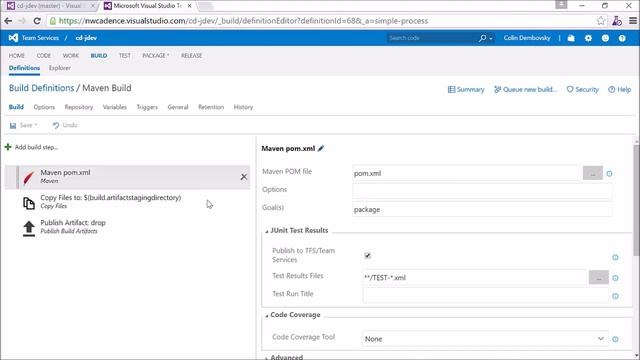This screenshot has width=640, height=360.
Task: Switch to the Explorer tab
Action: [x=60, y=68]
